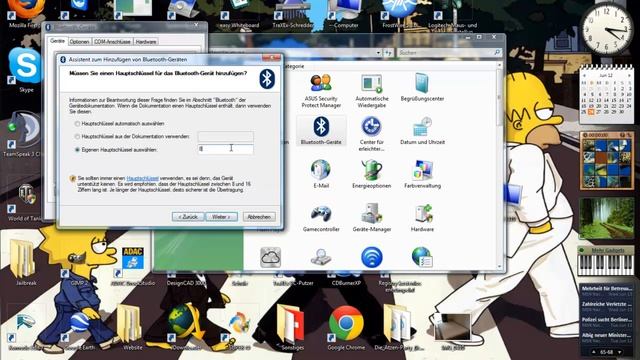Image resolution: width=640 pixels, height=360 pixels.
Task: Click the calendar gadget
Action: pyautogui.click(x=606, y=95)
